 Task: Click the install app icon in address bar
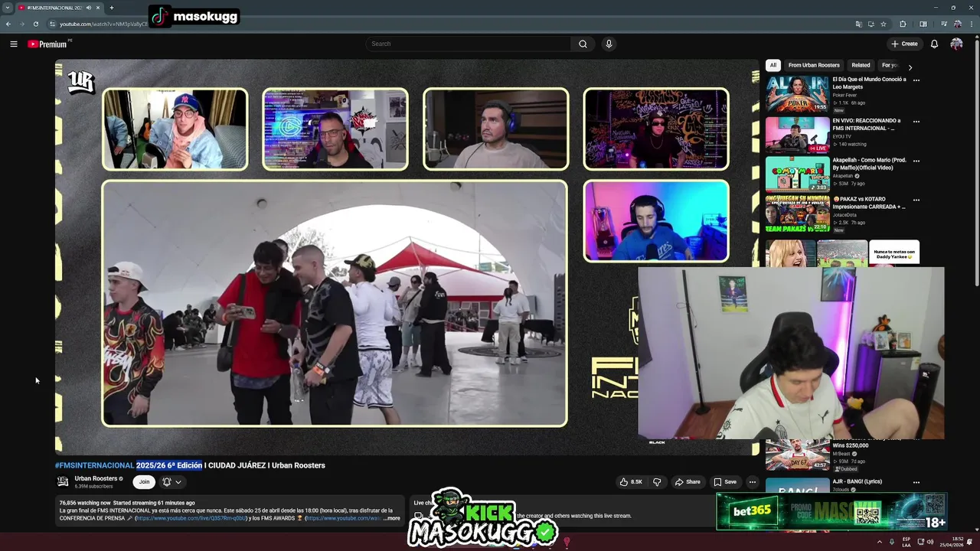click(x=871, y=24)
